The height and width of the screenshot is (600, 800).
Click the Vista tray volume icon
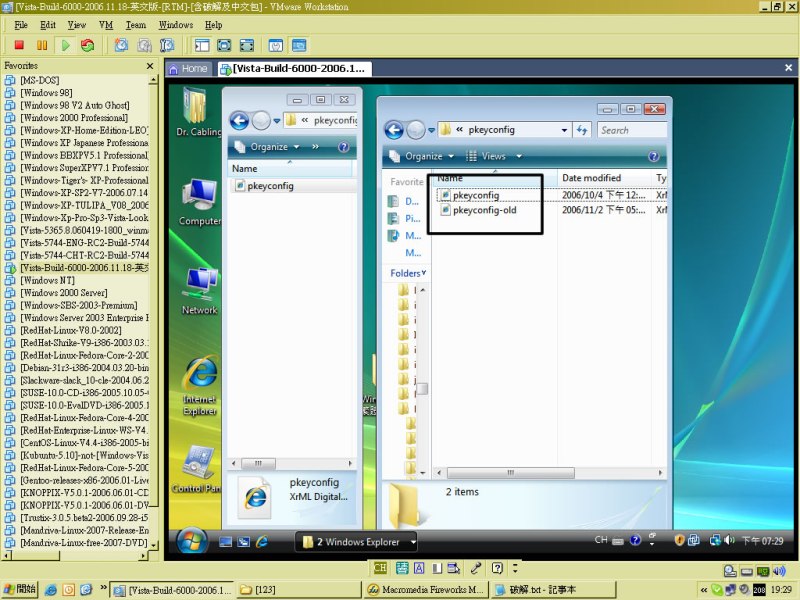(729, 540)
